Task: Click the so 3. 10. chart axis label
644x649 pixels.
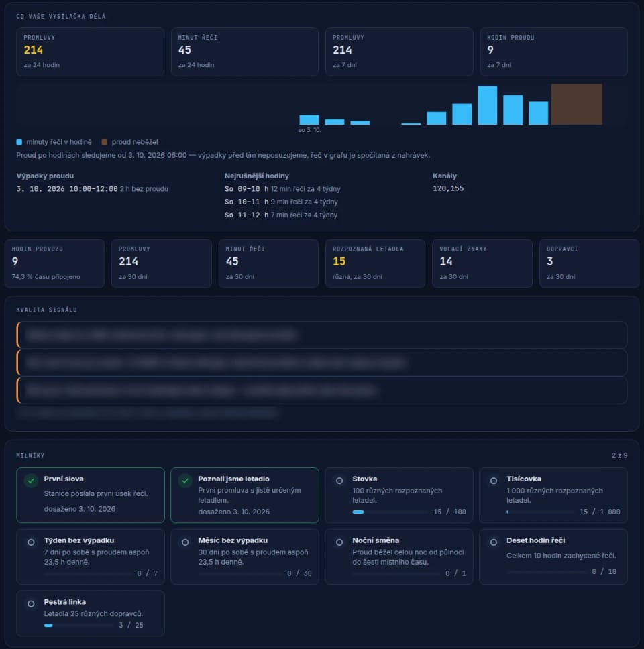Action: pos(309,130)
